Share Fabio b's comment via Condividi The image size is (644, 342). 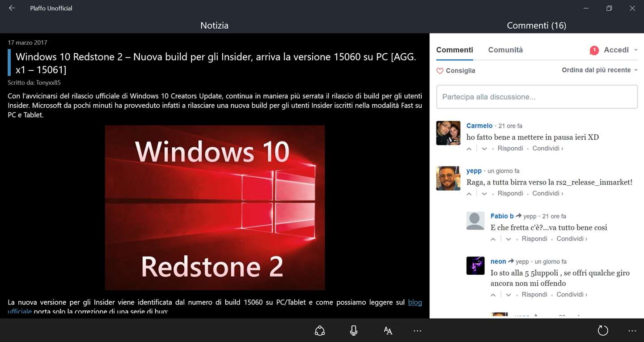572,239
